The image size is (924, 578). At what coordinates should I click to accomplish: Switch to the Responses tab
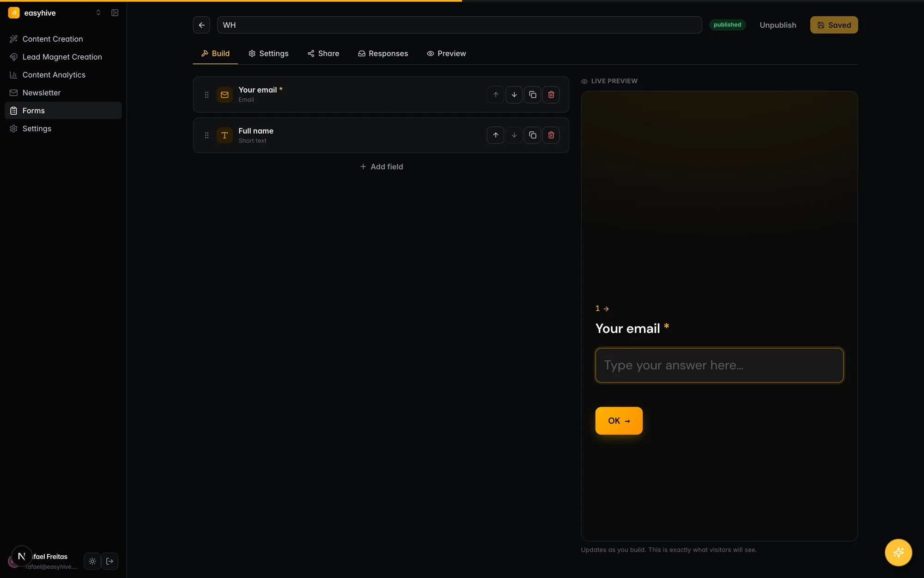click(x=383, y=54)
